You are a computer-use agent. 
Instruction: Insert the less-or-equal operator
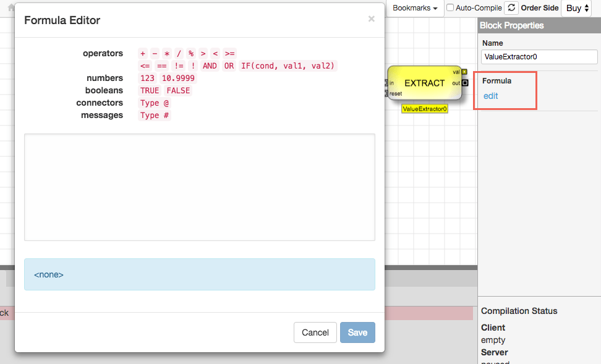pos(145,66)
